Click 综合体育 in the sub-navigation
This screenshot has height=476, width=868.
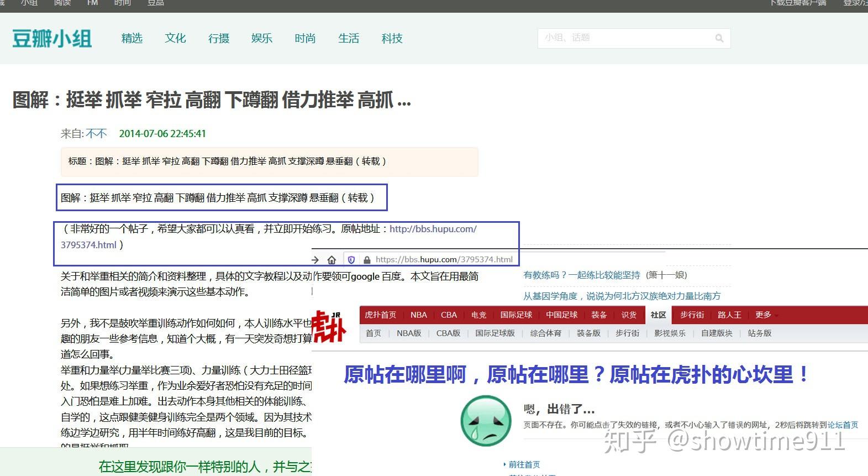click(546, 333)
